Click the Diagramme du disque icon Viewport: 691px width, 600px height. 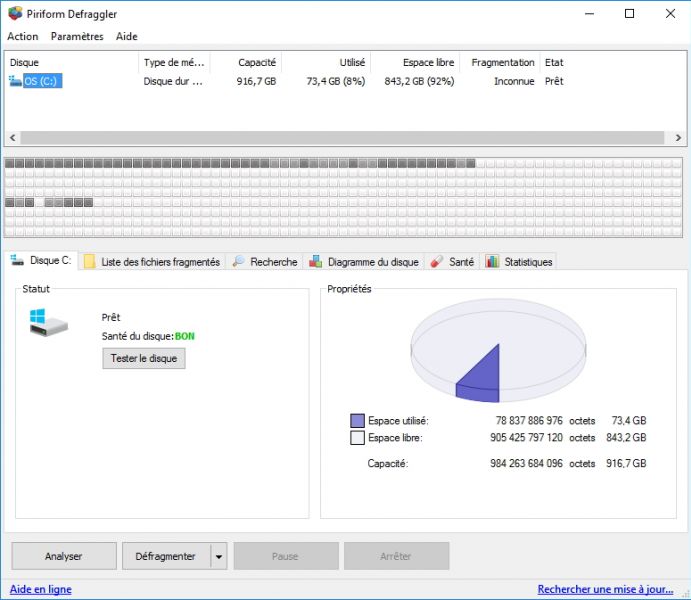pos(316,261)
